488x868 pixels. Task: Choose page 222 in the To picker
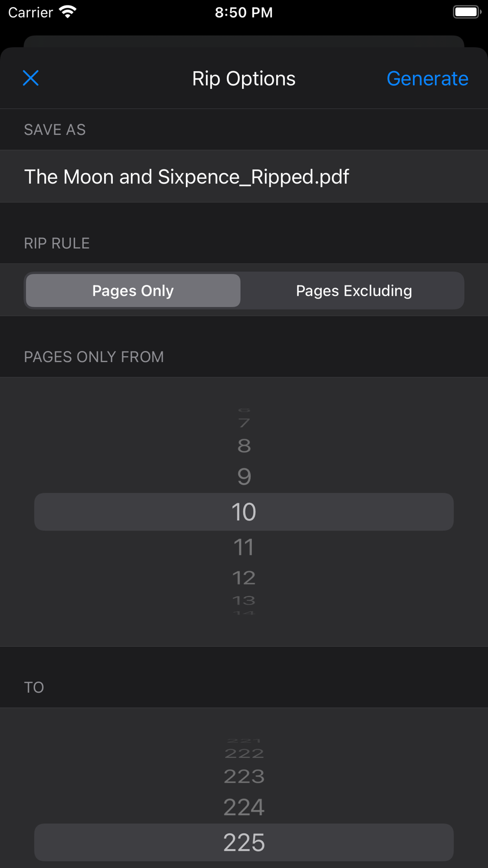click(x=244, y=754)
